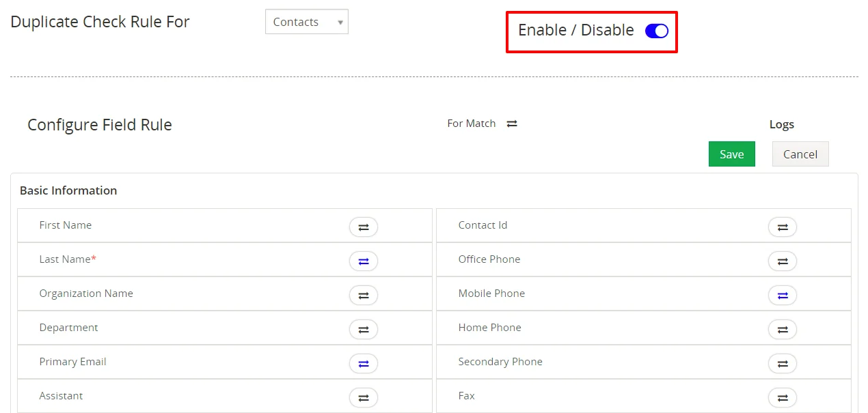Click the Configure Field Rule heading
The width and height of the screenshot is (868, 413).
tap(100, 125)
